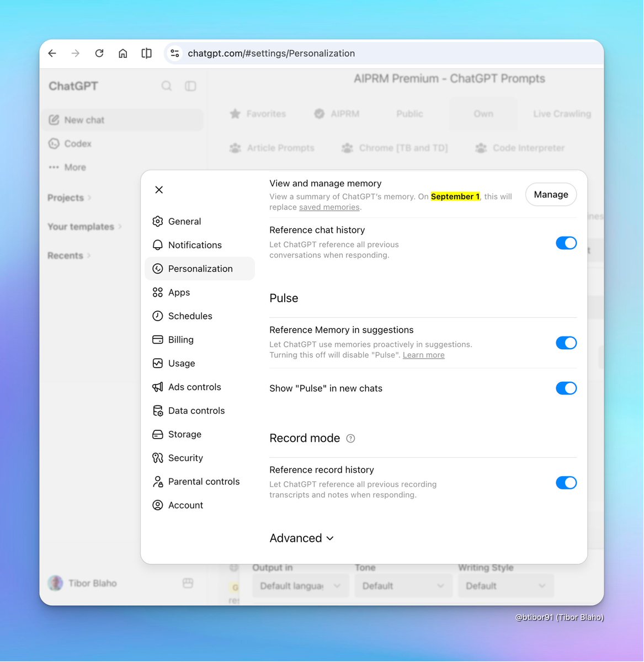Open the Ads controls megaphone icon
Screen dimensions: 644x662
(x=158, y=387)
